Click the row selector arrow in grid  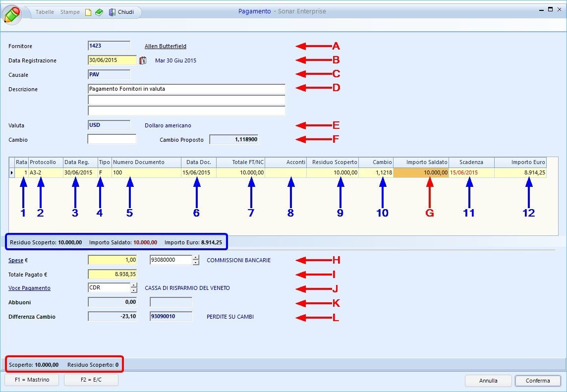pyautogui.click(x=12, y=172)
